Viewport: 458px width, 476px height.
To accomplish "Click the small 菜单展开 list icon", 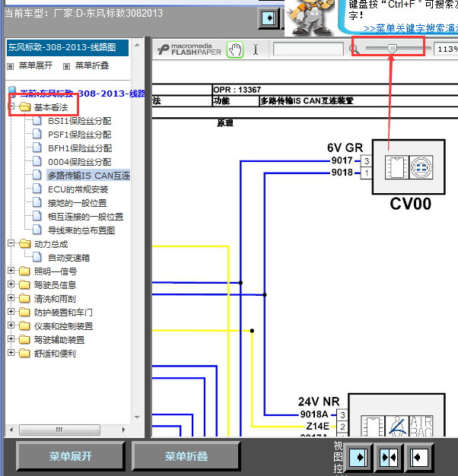I will 11,66.
